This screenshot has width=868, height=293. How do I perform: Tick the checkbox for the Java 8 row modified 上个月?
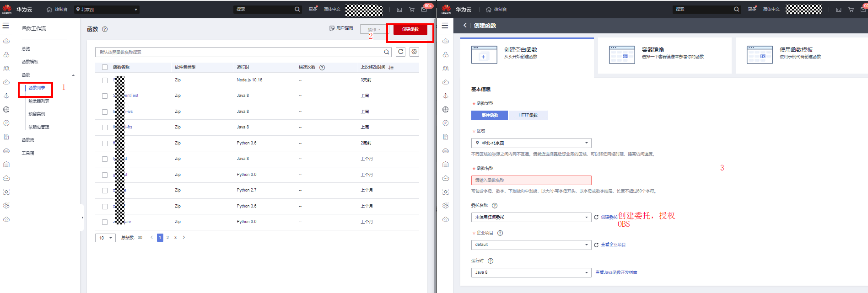pos(105,159)
